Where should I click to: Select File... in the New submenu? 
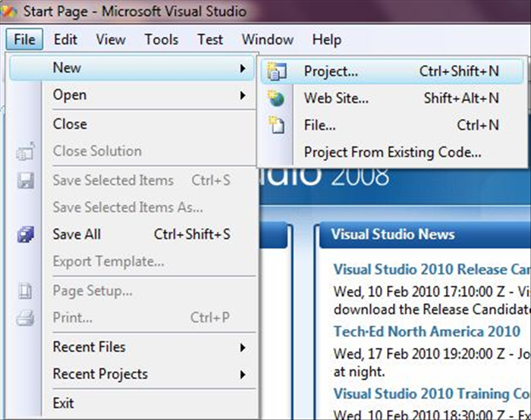392,126
